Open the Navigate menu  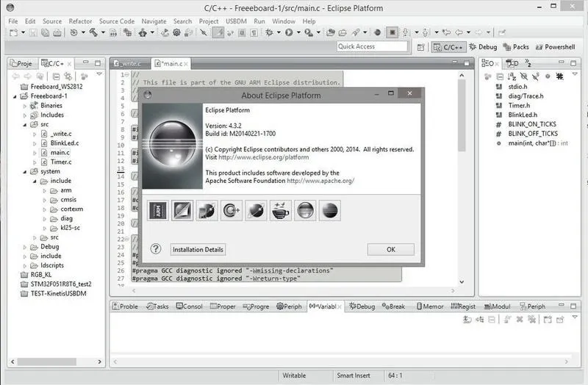[x=154, y=21]
